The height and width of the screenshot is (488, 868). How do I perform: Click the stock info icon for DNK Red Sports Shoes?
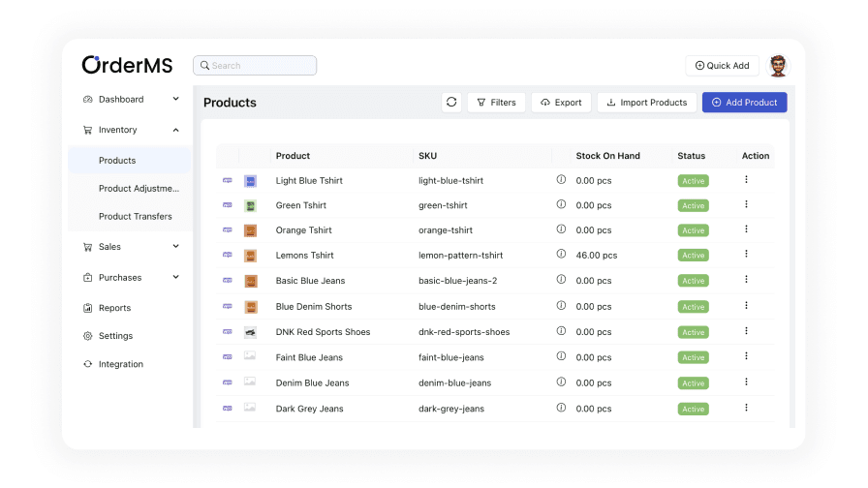point(561,331)
